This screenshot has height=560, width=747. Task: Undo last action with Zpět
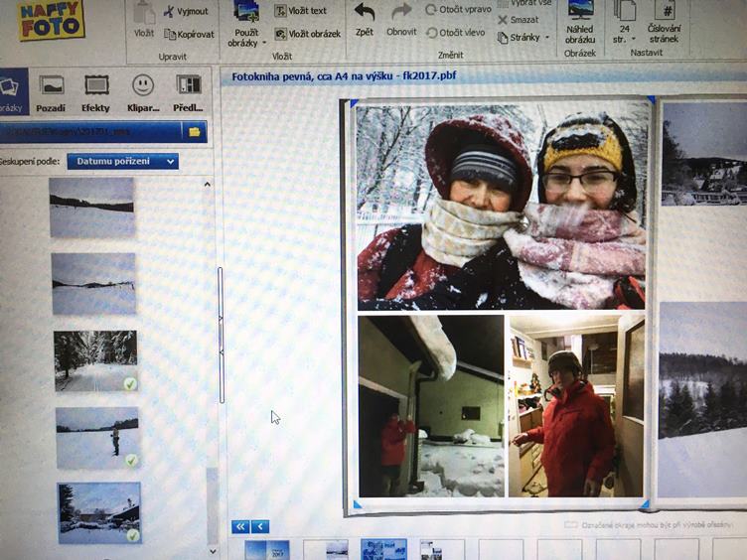[365, 20]
